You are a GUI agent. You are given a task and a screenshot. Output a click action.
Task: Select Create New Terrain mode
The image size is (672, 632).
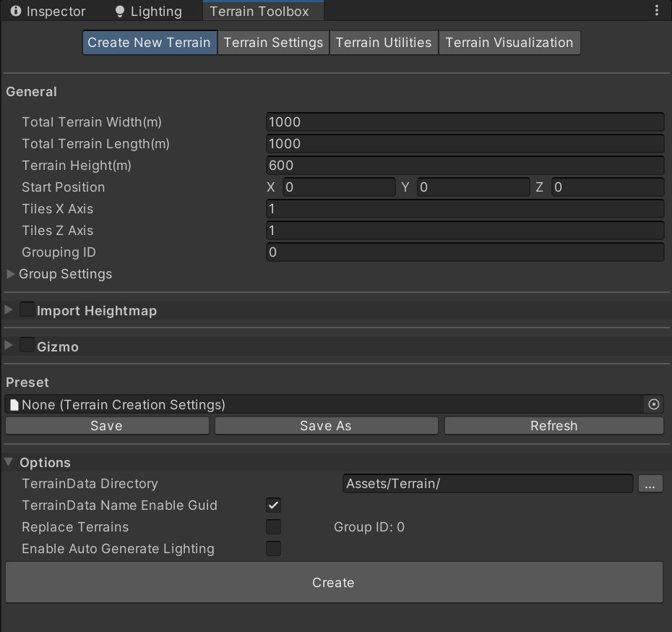pos(150,43)
